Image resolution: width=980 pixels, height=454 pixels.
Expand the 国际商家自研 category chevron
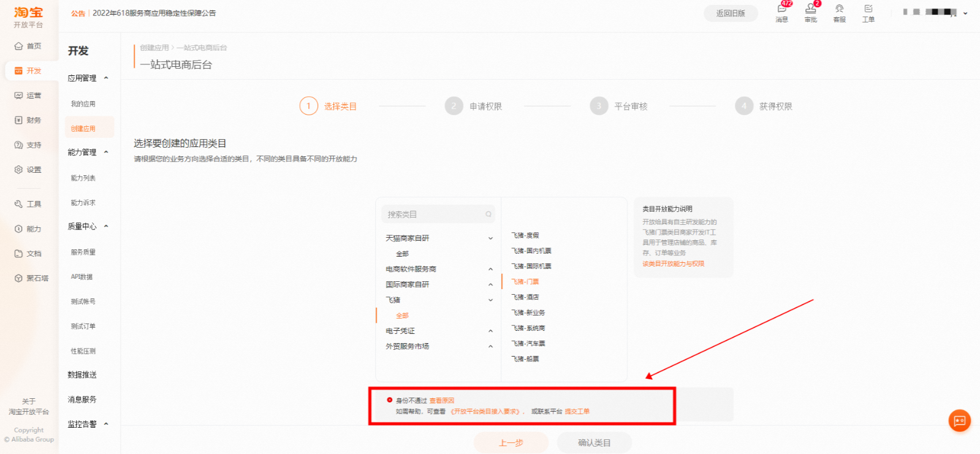[x=490, y=284]
